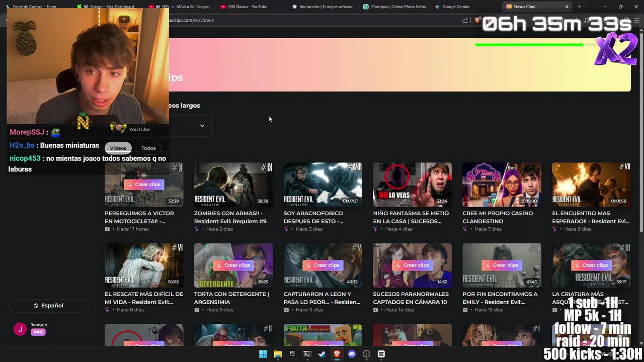The height and width of the screenshot is (362, 644).
Task: Open CREE MI PROPIO CASINO thumbnail
Action: pyautogui.click(x=502, y=185)
